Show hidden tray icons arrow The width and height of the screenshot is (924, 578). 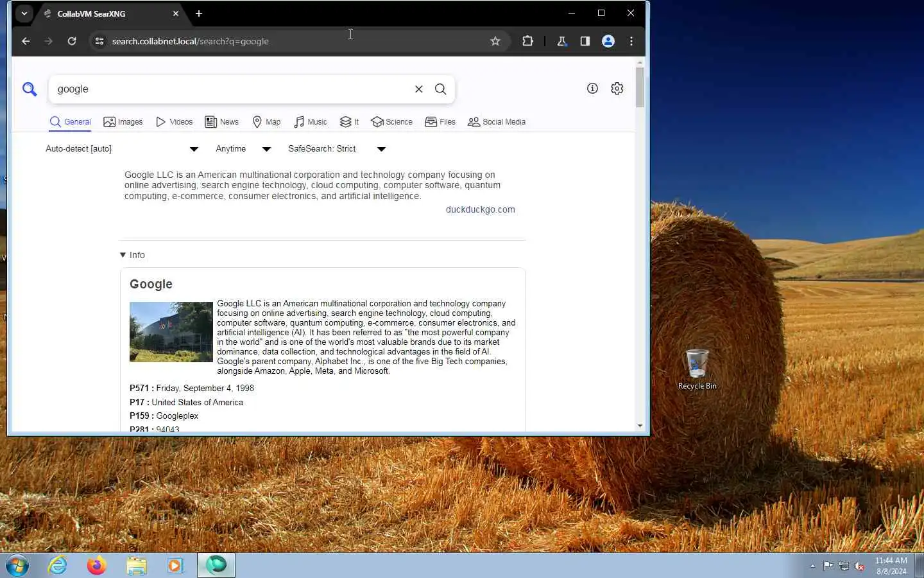click(x=812, y=566)
